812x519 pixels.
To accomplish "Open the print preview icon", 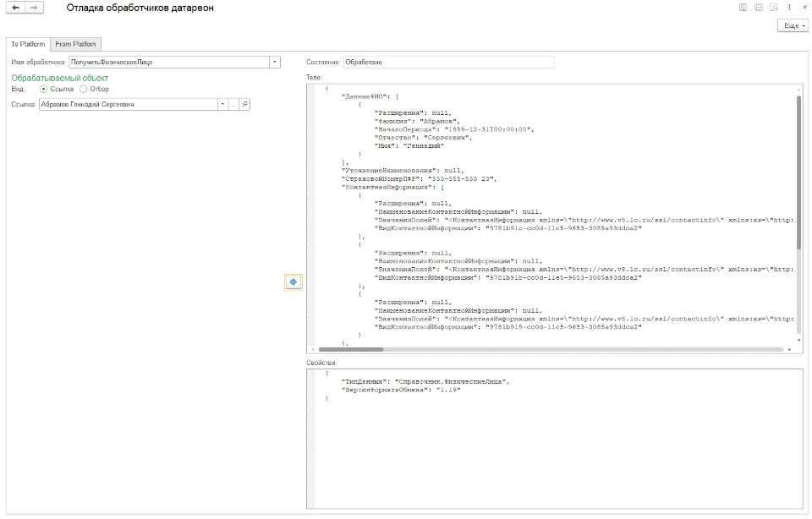I will [x=773, y=8].
